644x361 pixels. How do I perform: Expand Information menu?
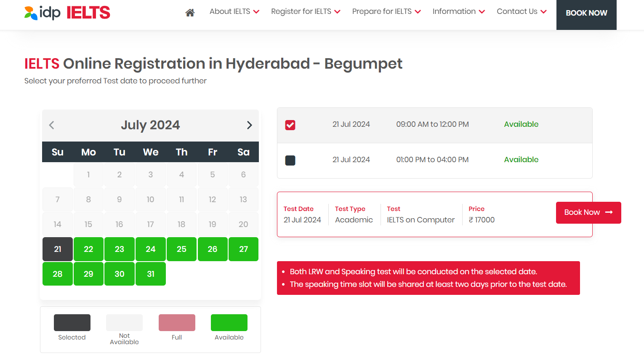click(459, 11)
